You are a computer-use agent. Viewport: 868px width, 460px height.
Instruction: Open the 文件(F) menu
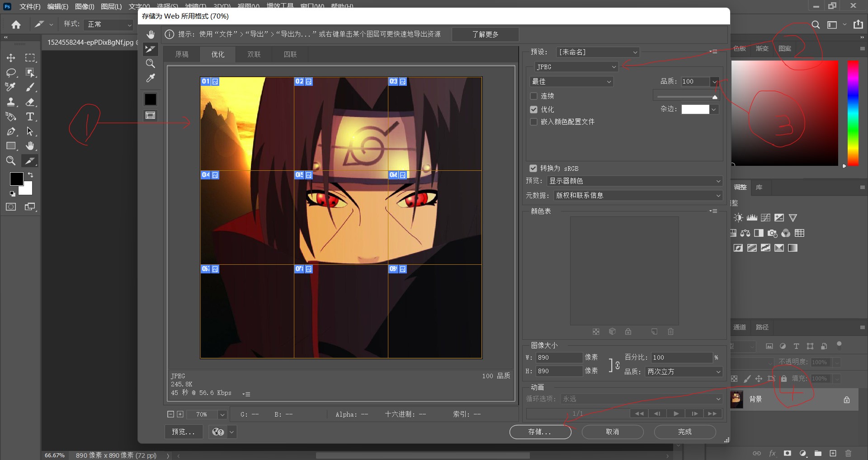pos(30,6)
